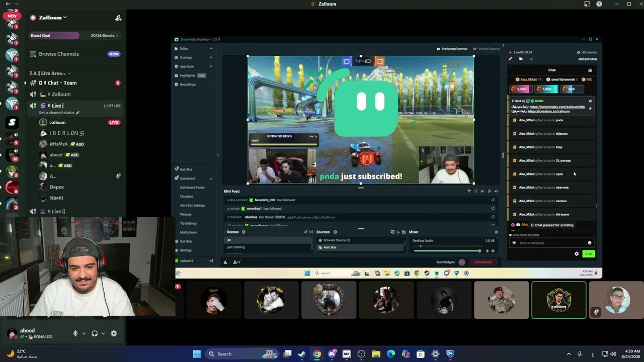The height and width of the screenshot is (362, 644).
Task: Set a channel status edit pencil
Action: (x=77, y=113)
